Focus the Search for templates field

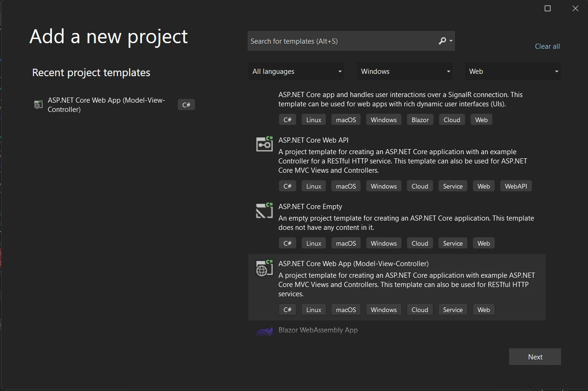click(x=341, y=41)
